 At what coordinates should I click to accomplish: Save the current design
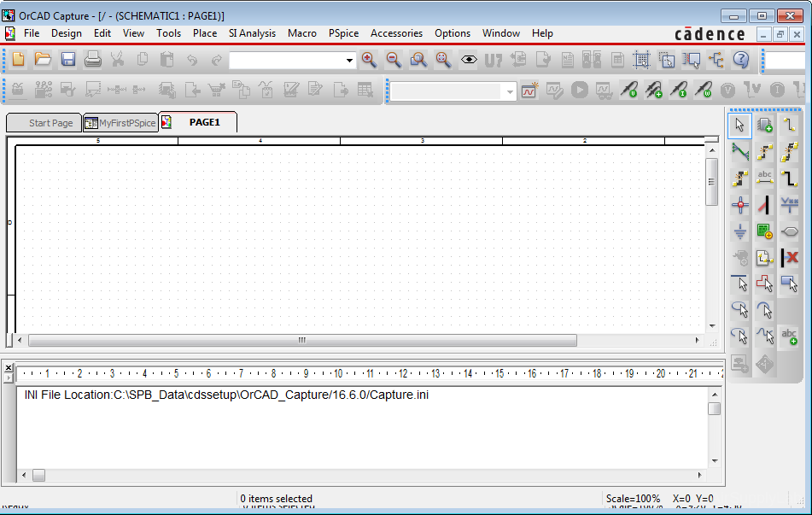[67, 61]
